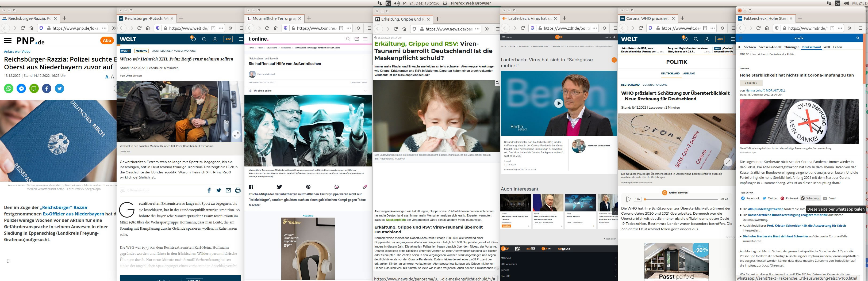Share t-online article via WhatsApp

(x=337, y=187)
